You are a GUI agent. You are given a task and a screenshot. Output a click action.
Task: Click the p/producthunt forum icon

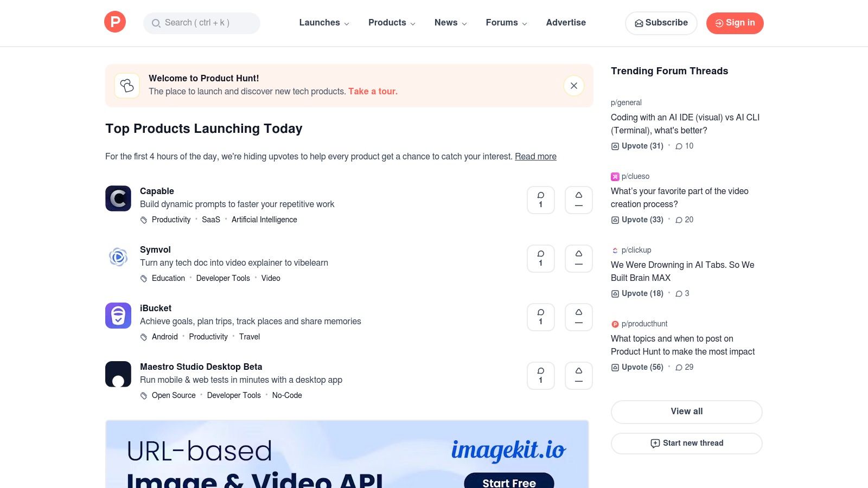pyautogui.click(x=615, y=324)
